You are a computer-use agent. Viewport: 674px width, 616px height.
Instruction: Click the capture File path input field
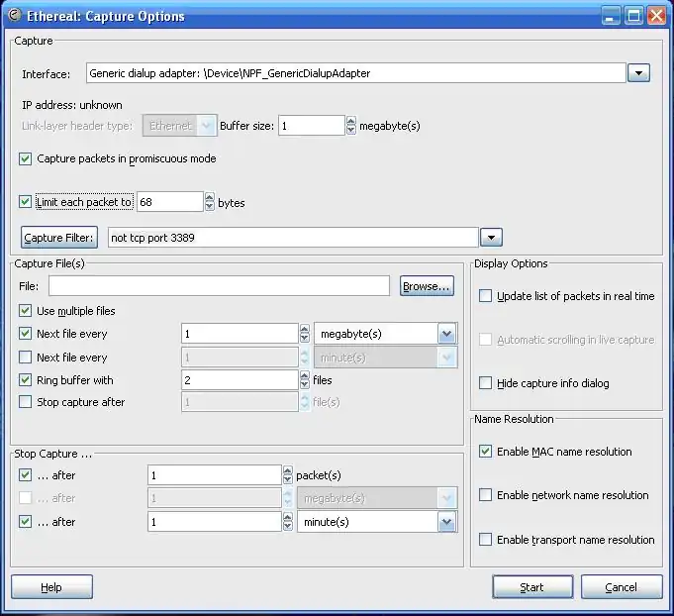coord(219,286)
